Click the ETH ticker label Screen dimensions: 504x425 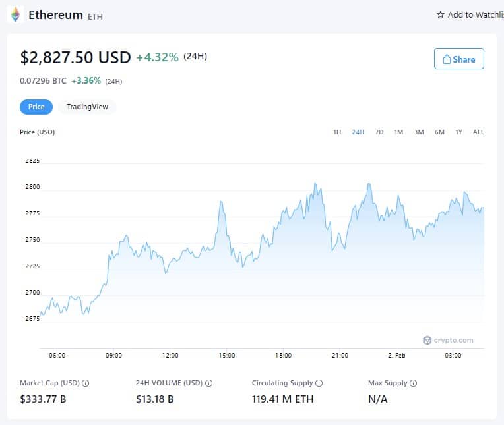point(95,16)
